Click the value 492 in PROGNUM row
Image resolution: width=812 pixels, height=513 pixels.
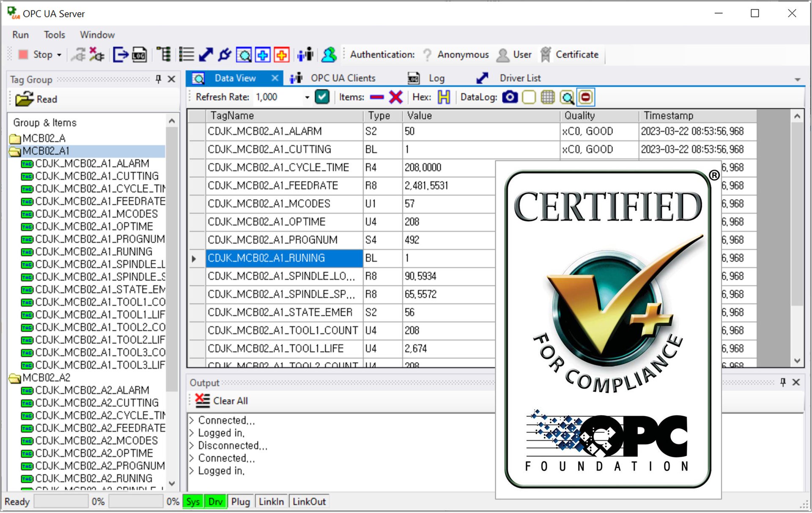tap(412, 240)
